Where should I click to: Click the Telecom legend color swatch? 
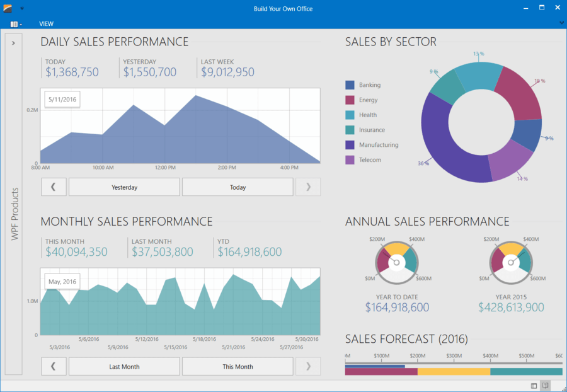click(350, 160)
